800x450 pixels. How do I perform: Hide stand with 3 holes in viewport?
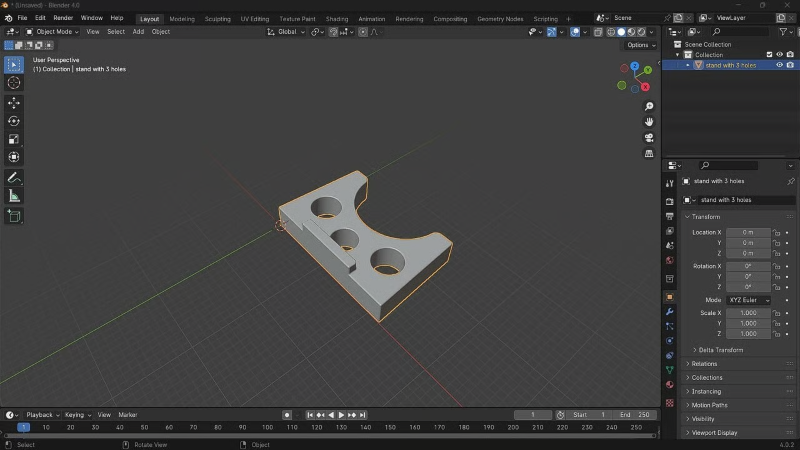pyautogui.click(x=779, y=65)
